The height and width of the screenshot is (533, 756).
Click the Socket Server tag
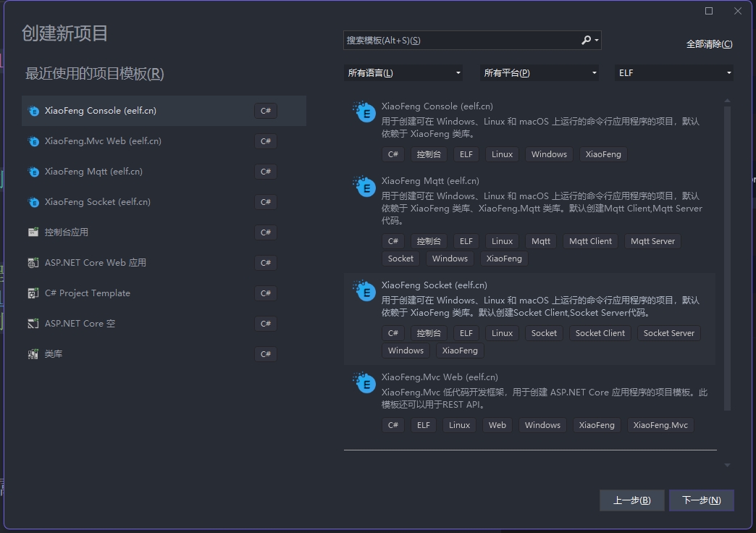668,333
